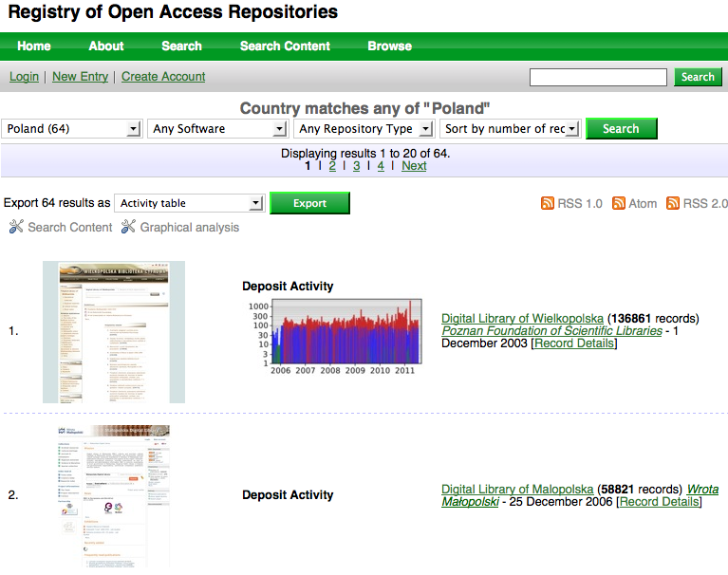The height and width of the screenshot is (575, 728).
Task: Click the green Search button beside sort dropdown
Action: (x=621, y=128)
